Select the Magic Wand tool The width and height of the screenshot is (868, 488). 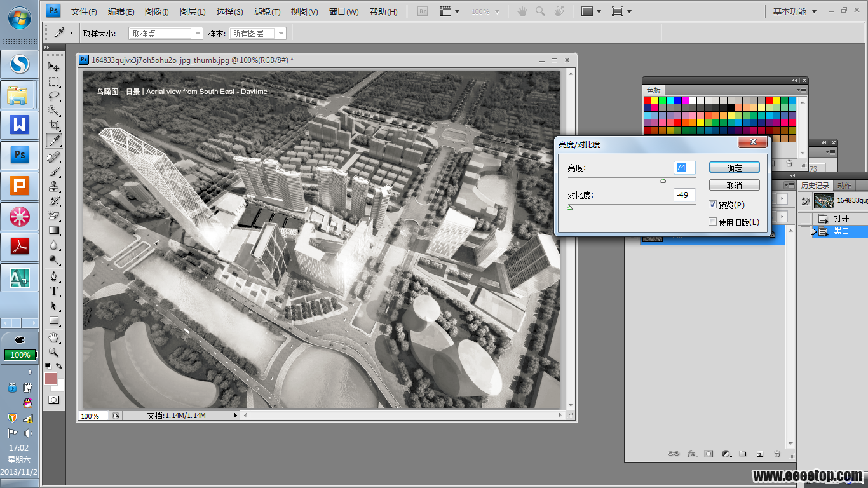54,111
